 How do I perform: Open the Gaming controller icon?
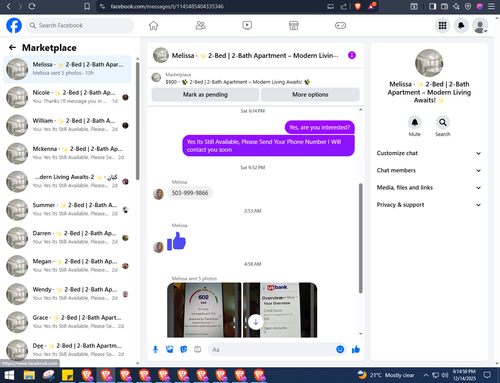coord(340,25)
